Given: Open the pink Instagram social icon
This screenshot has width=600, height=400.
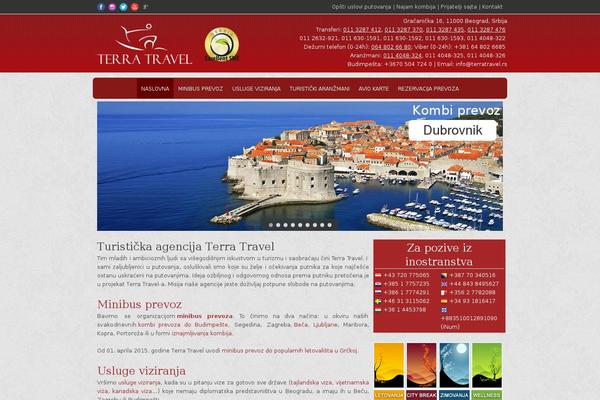Looking at the screenshot, I should tap(112, 7).
